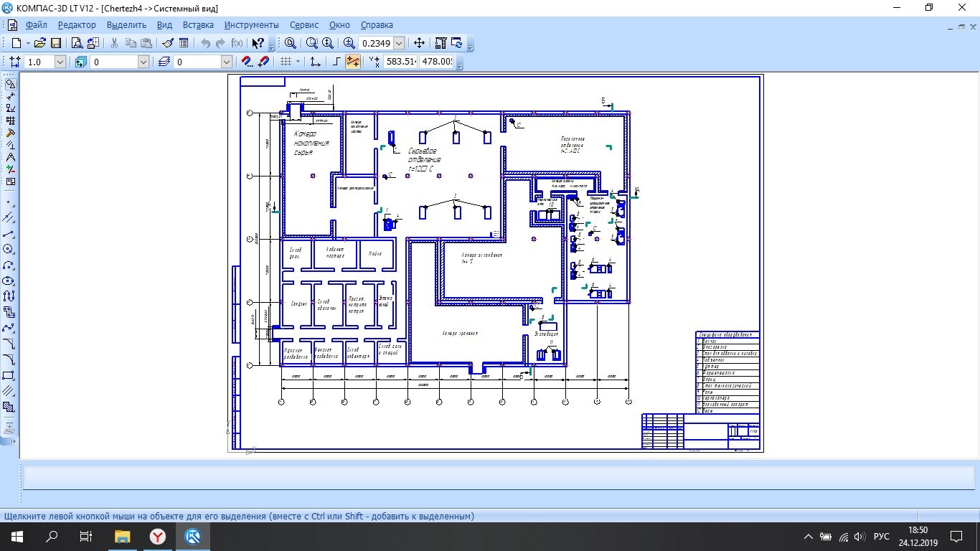Toggle the grid display button
Image resolution: width=980 pixels, height=551 pixels.
[286, 62]
